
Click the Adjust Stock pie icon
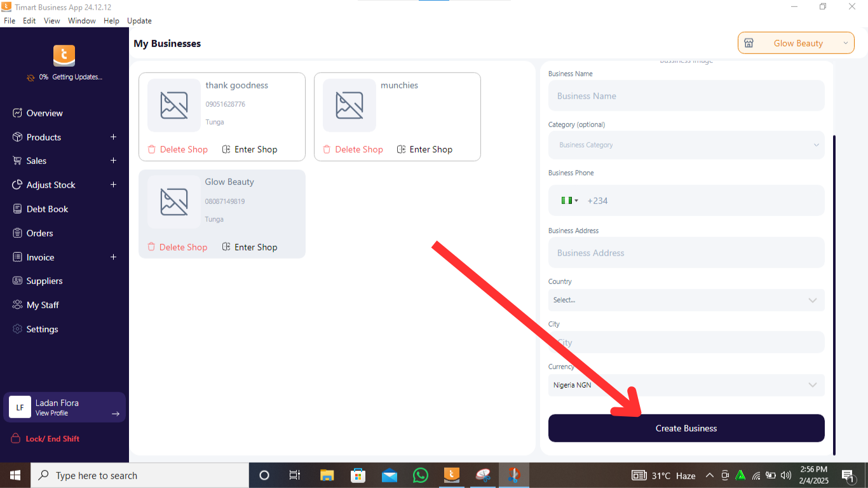18,185
